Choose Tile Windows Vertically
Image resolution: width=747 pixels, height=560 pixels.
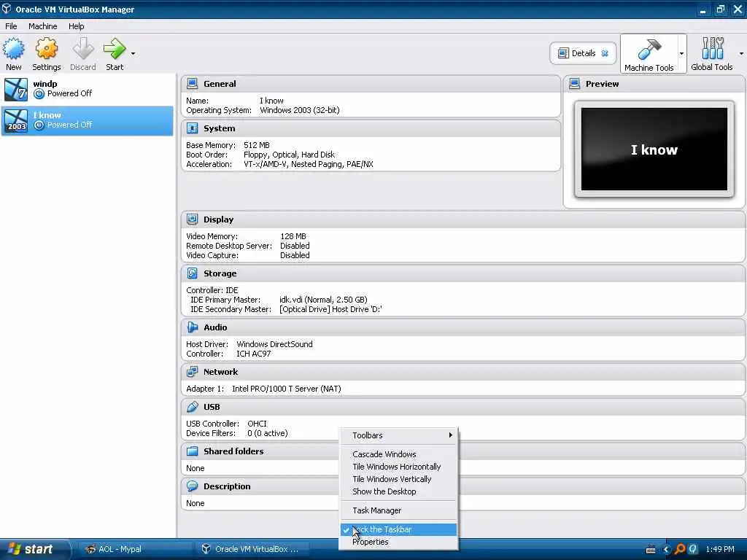coord(399,479)
